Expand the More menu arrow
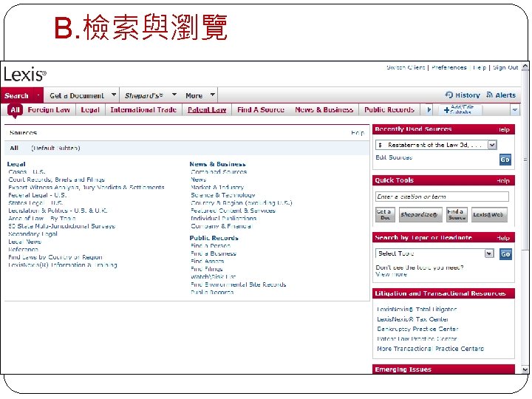 click(x=212, y=95)
